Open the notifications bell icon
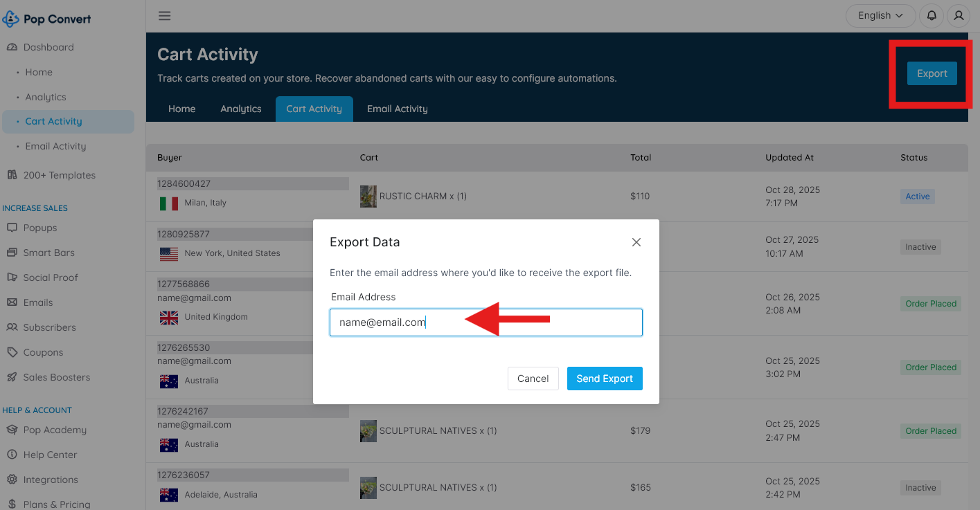The image size is (980, 510). coord(932,15)
